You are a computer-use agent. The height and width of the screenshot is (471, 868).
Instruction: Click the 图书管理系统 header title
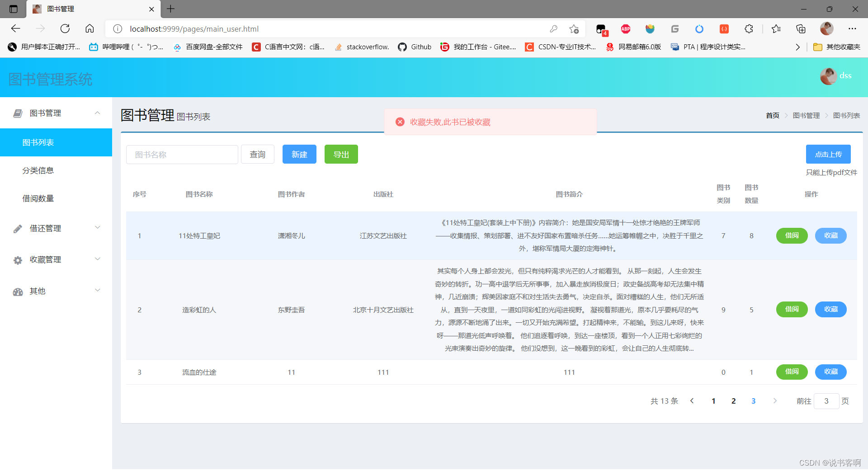pos(50,80)
